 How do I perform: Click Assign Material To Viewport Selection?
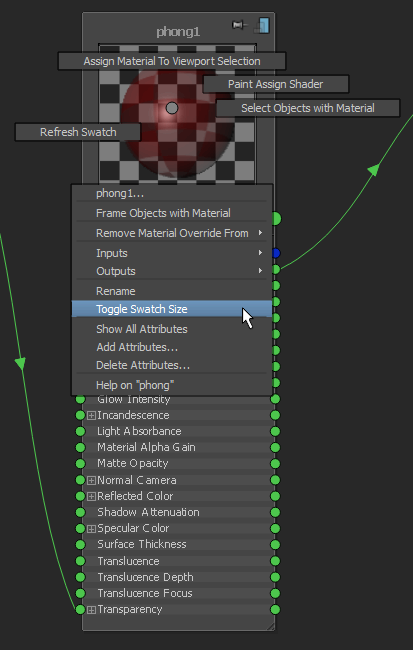tap(172, 61)
